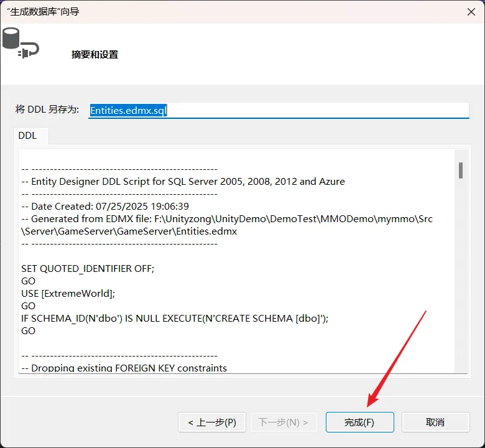Image resolution: width=485 pixels, height=448 pixels.
Task: Click the Entities.edmx.sql filename field
Action: 278,110
